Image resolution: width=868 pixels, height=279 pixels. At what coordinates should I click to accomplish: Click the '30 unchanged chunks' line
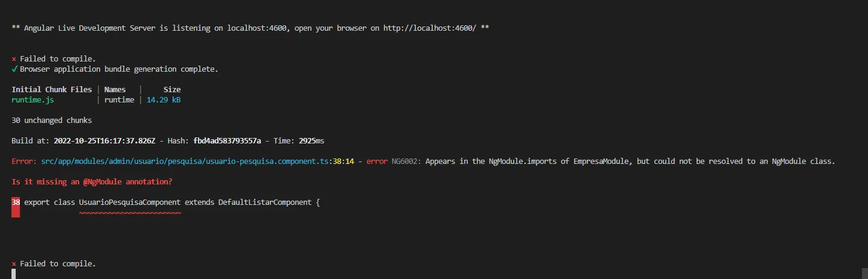click(52, 121)
